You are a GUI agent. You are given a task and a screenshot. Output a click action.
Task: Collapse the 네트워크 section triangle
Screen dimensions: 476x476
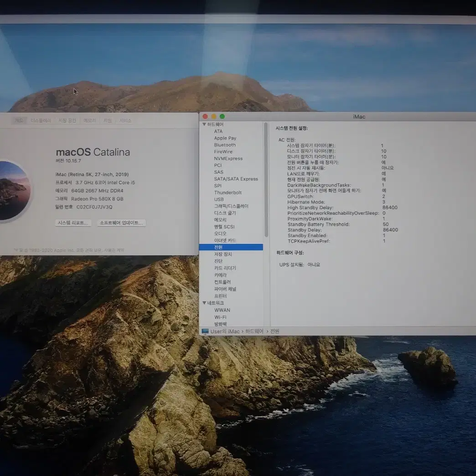click(204, 303)
